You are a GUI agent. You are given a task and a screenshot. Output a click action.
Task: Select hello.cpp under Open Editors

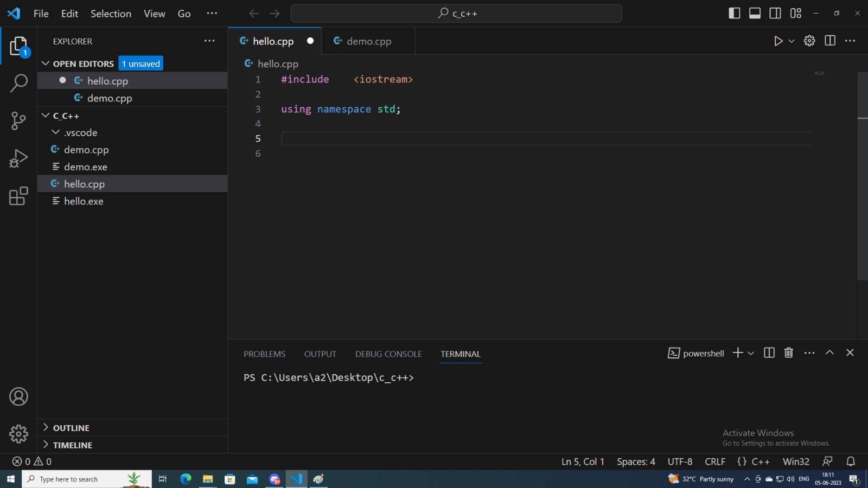pyautogui.click(x=132, y=81)
